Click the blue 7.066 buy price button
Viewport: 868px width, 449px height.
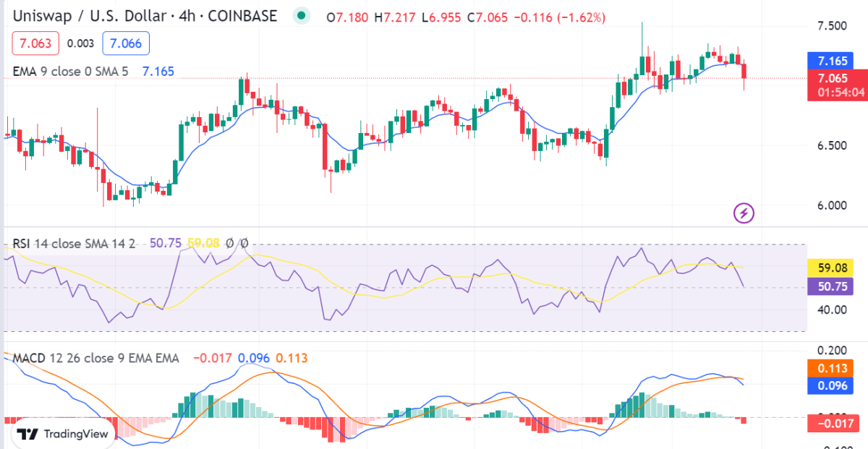click(126, 43)
